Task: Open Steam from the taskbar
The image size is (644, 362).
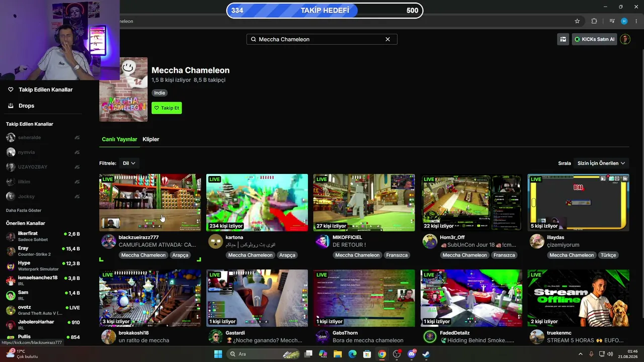Action: (426, 354)
